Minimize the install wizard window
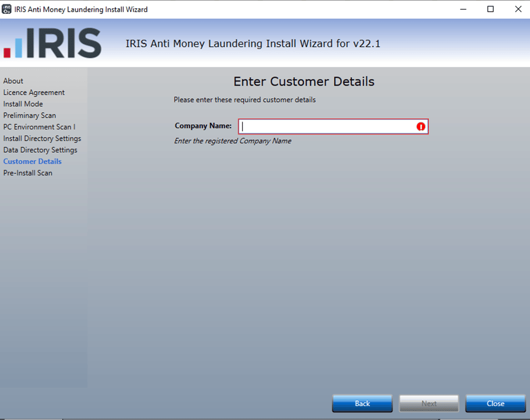The width and height of the screenshot is (530, 420). 463,9
